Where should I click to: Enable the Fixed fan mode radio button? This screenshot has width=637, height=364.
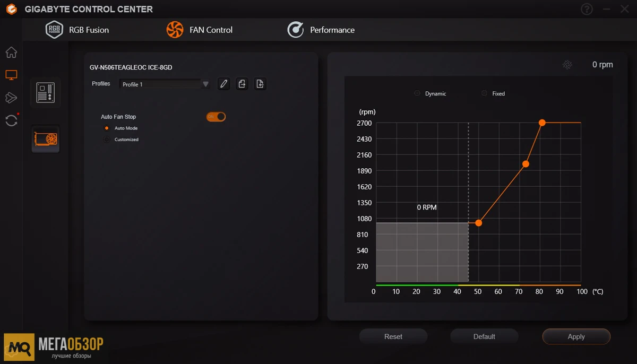coord(484,93)
